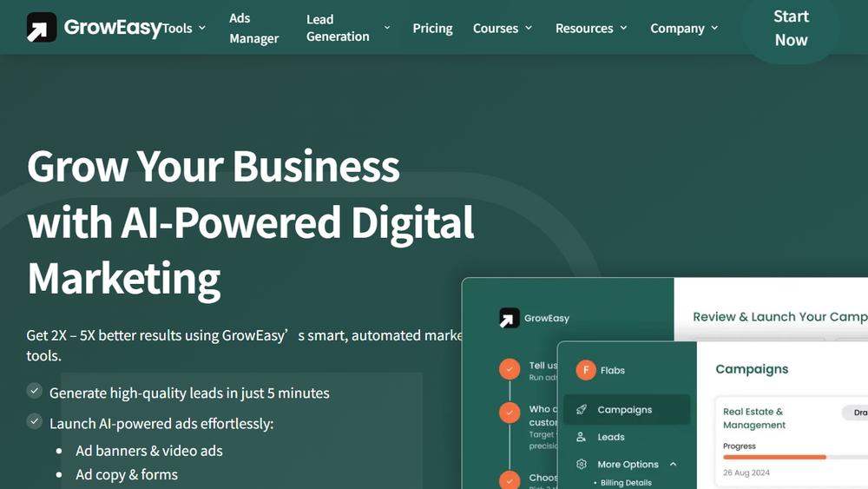Open Billing Details sub-item

coord(626,483)
